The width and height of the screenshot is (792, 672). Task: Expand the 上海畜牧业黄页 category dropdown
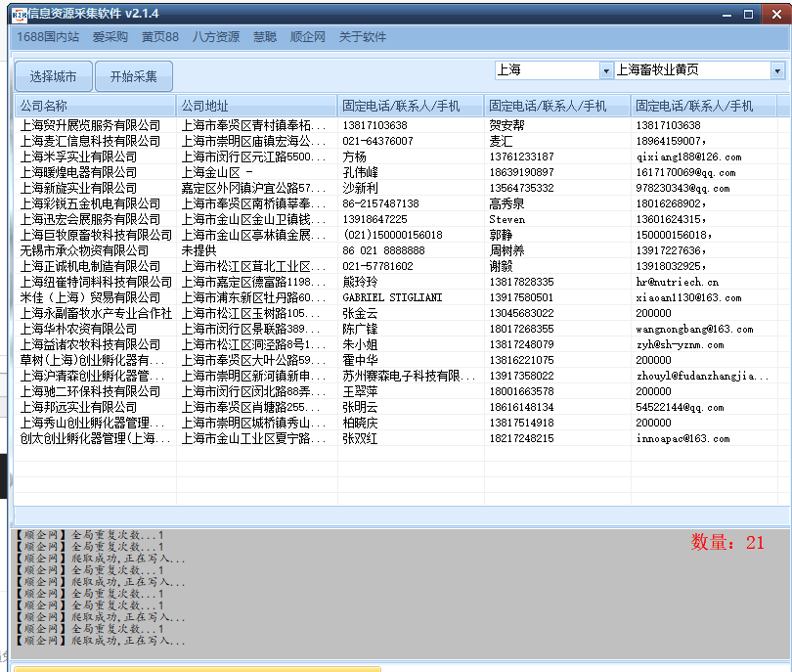click(x=777, y=70)
